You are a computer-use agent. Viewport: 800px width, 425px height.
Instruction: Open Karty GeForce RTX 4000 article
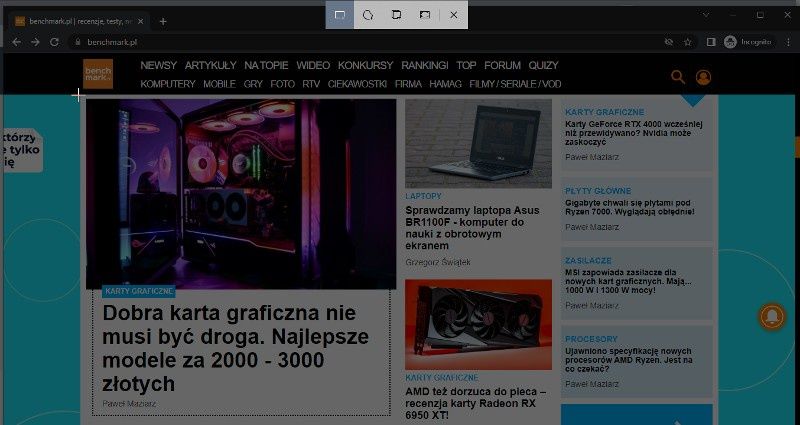click(x=634, y=133)
